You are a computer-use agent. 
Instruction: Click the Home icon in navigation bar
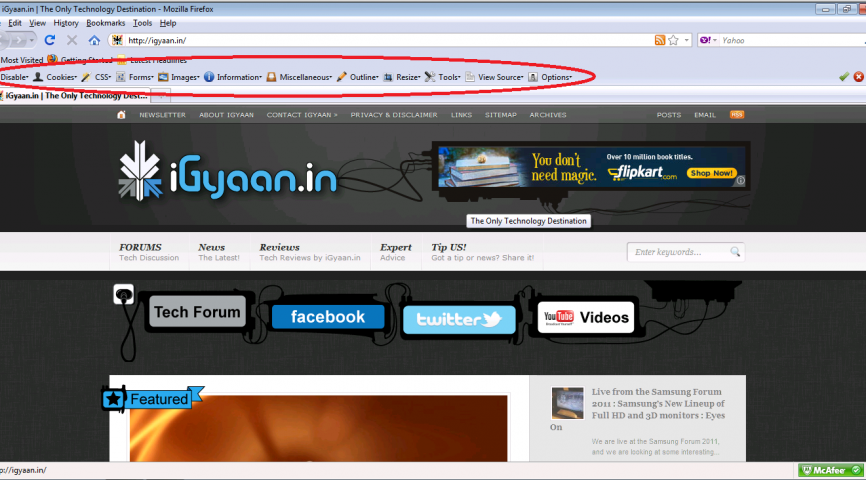94,40
